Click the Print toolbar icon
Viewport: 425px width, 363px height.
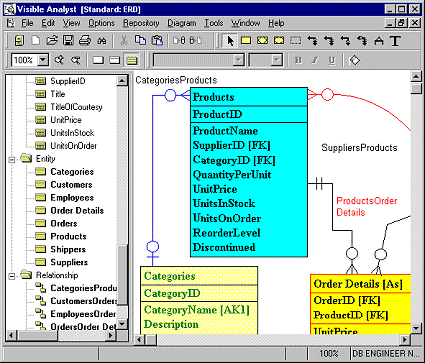pos(85,41)
